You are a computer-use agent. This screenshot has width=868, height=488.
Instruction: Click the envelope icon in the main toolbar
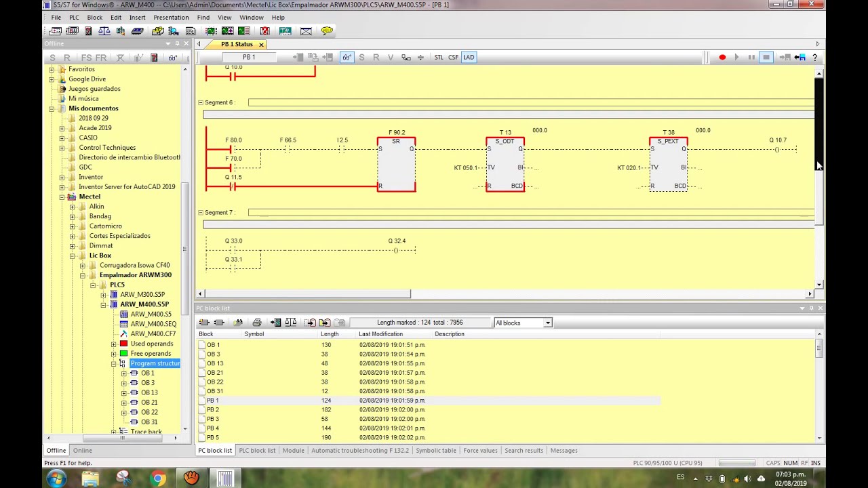click(306, 30)
